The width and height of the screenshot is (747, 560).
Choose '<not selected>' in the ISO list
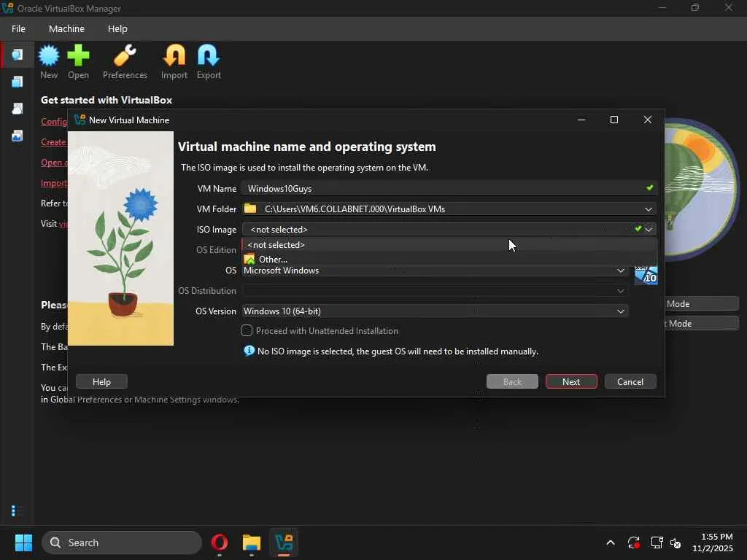click(x=449, y=245)
